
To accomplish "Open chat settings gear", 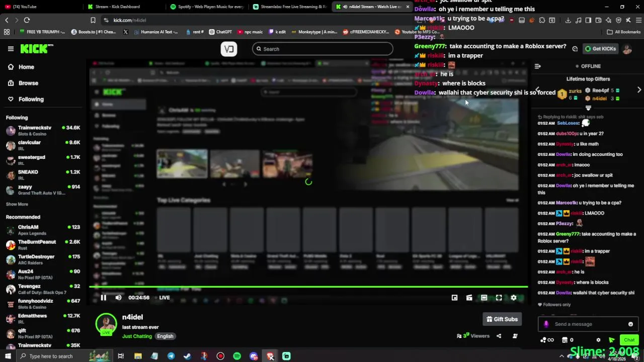I will 598,340.
